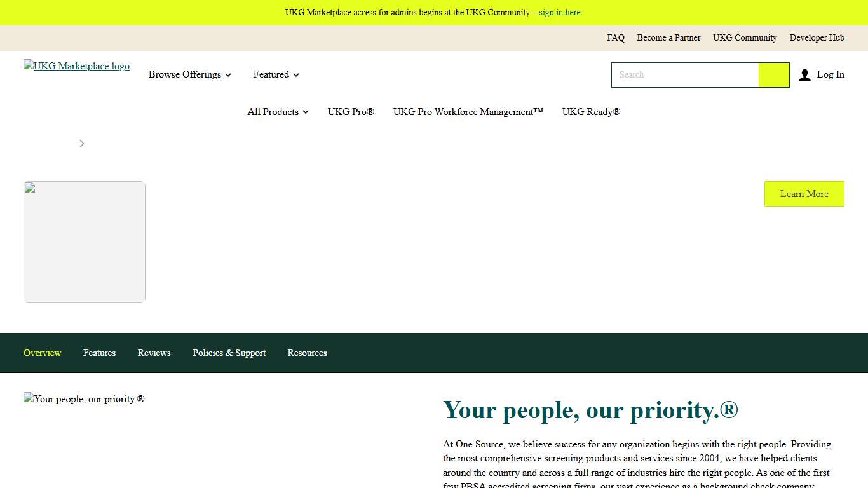This screenshot has height=488, width=868.
Task: Open the FAQ page
Action: (615, 38)
